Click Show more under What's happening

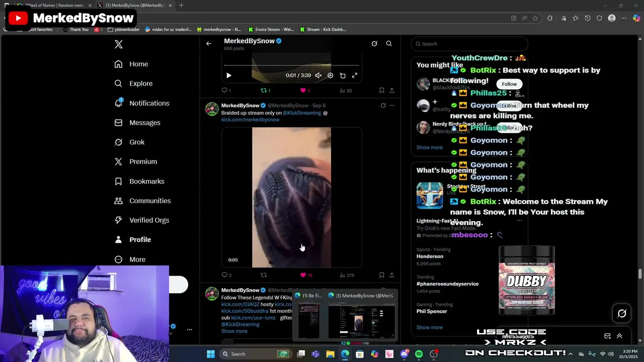coord(430,327)
